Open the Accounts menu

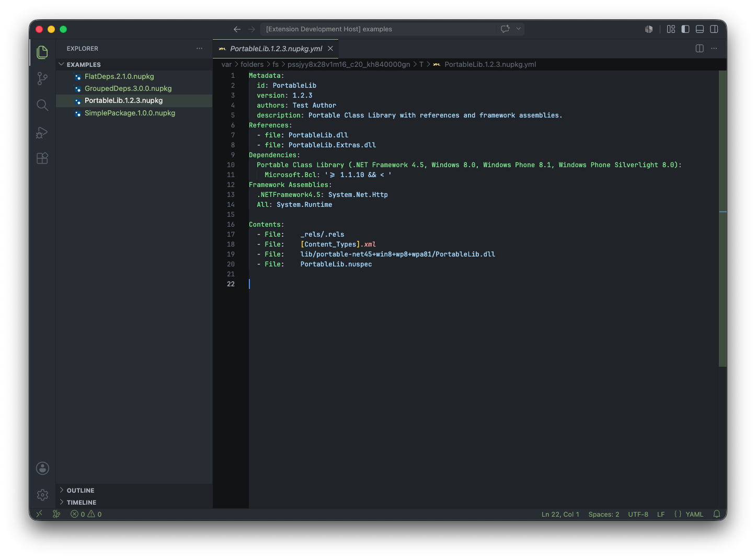coord(42,468)
